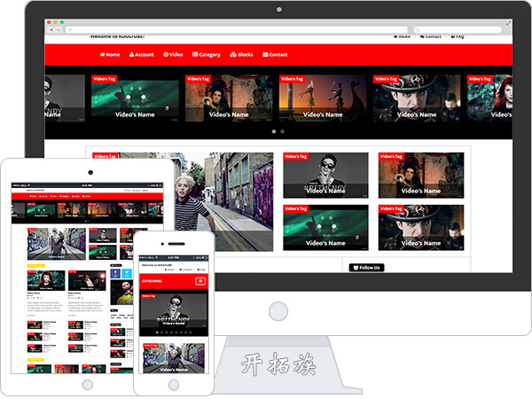Open Home in the red navigation bar

pyautogui.click(x=110, y=55)
